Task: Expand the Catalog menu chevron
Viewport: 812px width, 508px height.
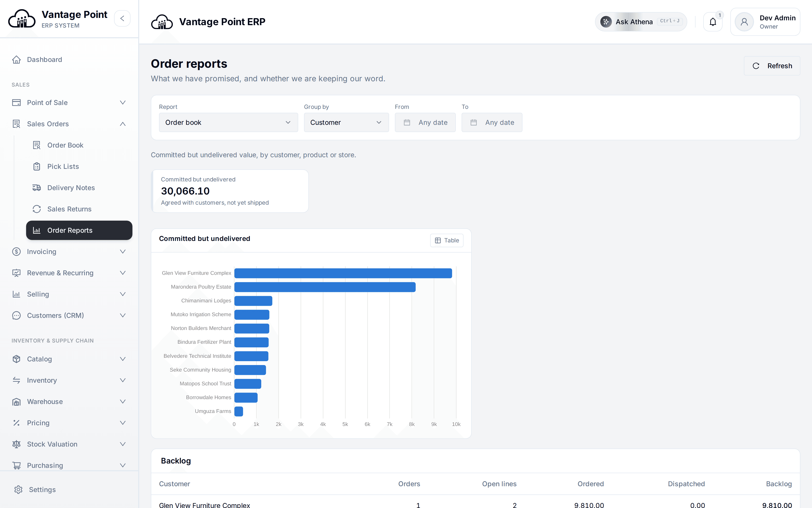Action: pos(123,359)
